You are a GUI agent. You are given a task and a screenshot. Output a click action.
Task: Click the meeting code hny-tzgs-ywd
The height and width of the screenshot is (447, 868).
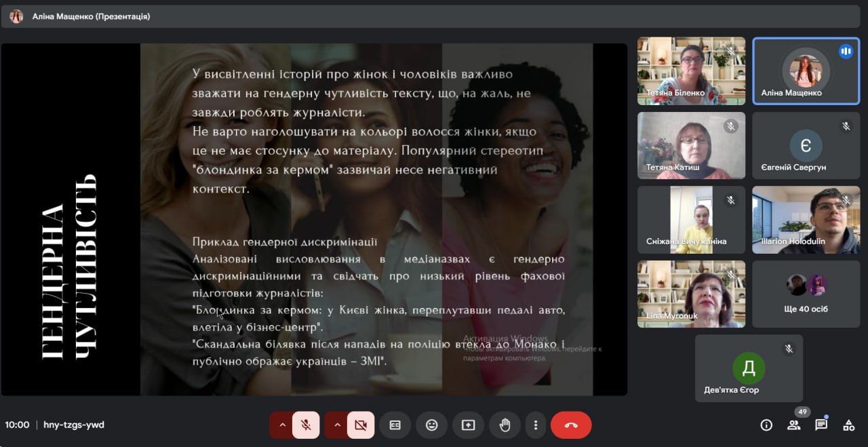click(74, 425)
